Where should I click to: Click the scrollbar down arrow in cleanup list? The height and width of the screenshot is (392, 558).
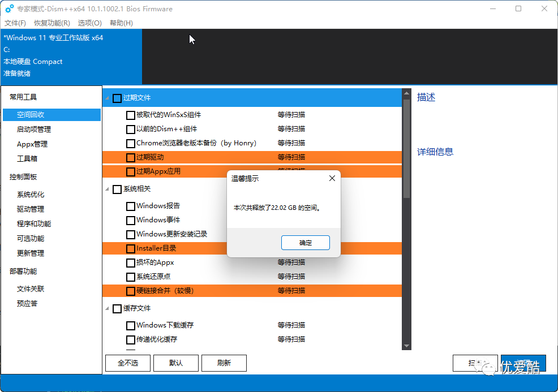tap(406, 346)
